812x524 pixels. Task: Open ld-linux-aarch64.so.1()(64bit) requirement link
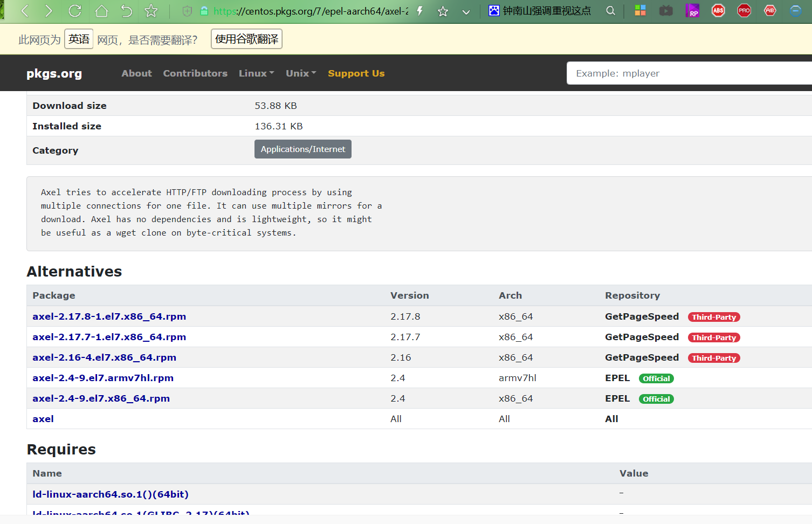pyautogui.click(x=111, y=494)
